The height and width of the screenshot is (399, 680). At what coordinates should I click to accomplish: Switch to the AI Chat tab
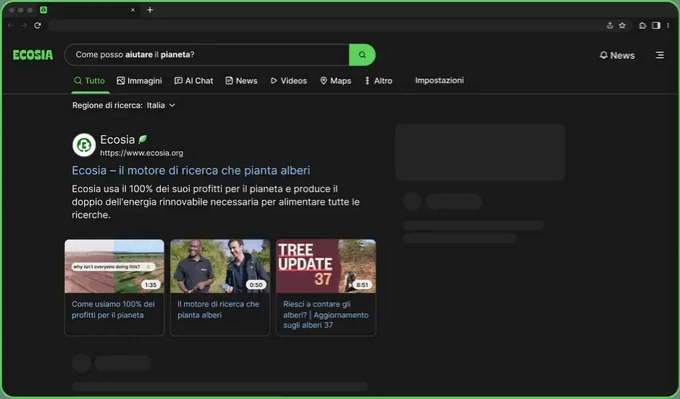pos(194,81)
